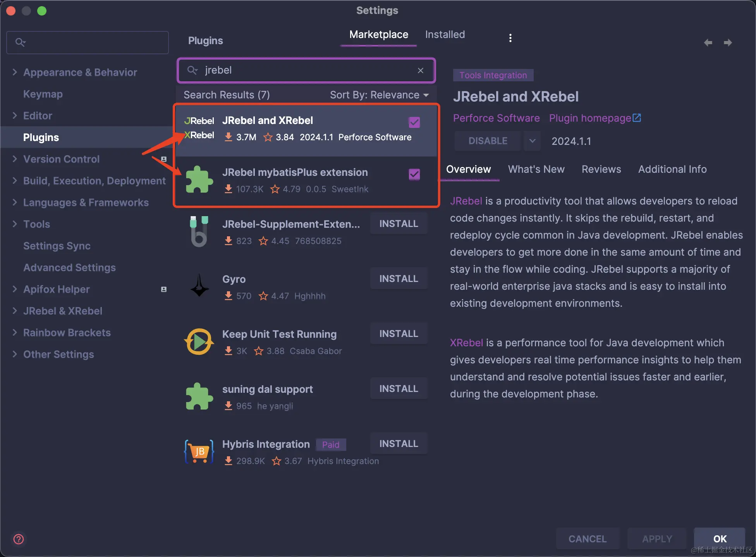The width and height of the screenshot is (756, 557).
Task: Open the Reviews tab
Action: pyautogui.click(x=601, y=169)
